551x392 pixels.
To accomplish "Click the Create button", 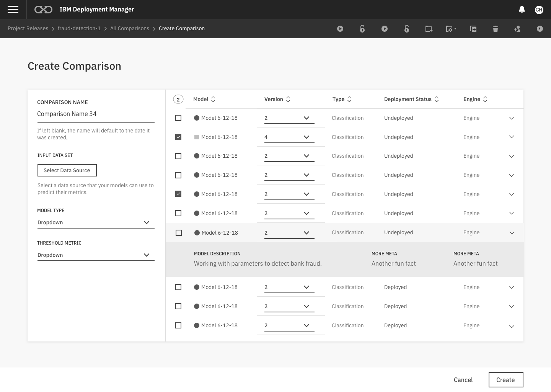I will point(505,380).
